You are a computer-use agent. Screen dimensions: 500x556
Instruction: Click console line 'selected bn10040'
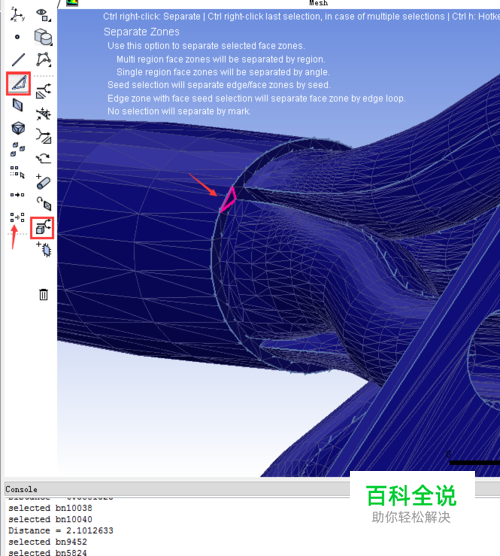tap(50, 519)
